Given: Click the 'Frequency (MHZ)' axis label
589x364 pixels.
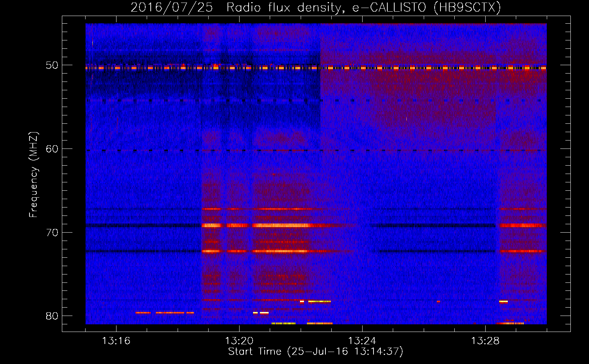Looking at the screenshot, I should click(33, 174).
